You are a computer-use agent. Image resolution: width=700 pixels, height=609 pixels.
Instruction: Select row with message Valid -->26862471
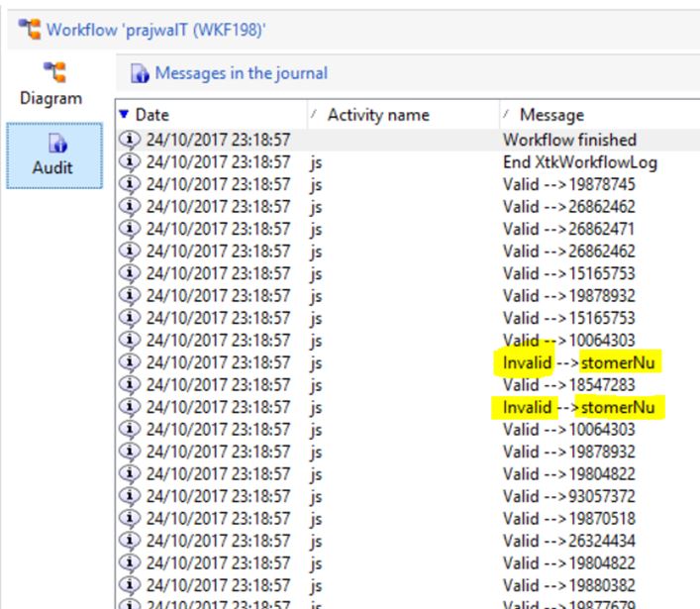(568, 229)
